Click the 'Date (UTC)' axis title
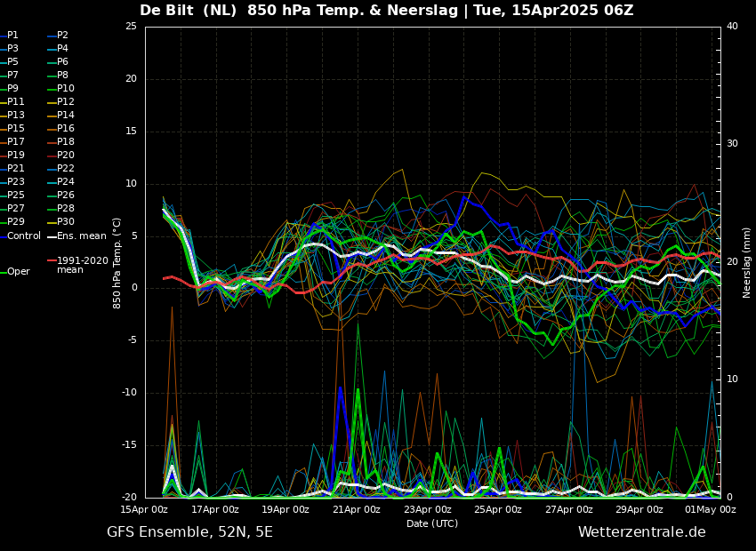This screenshot has height=551, width=756. [x=432, y=523]
